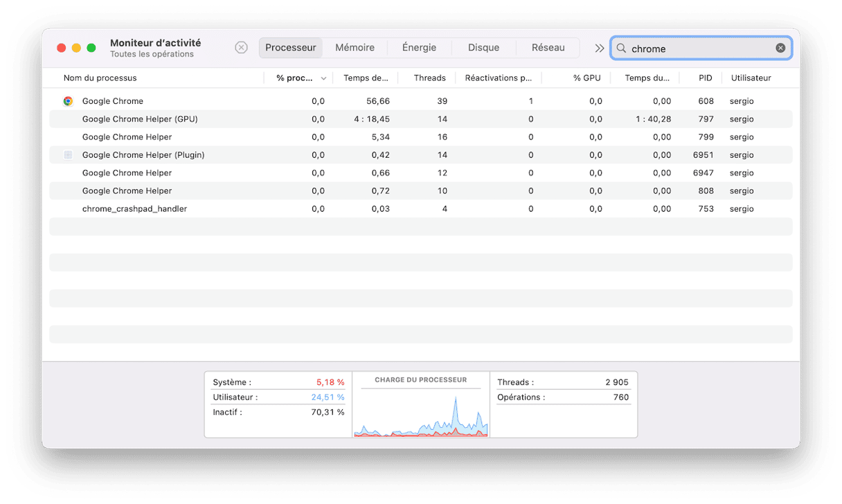Click the Moniteur d'activité window title
842x504 pixels.
tap(155, 43)
